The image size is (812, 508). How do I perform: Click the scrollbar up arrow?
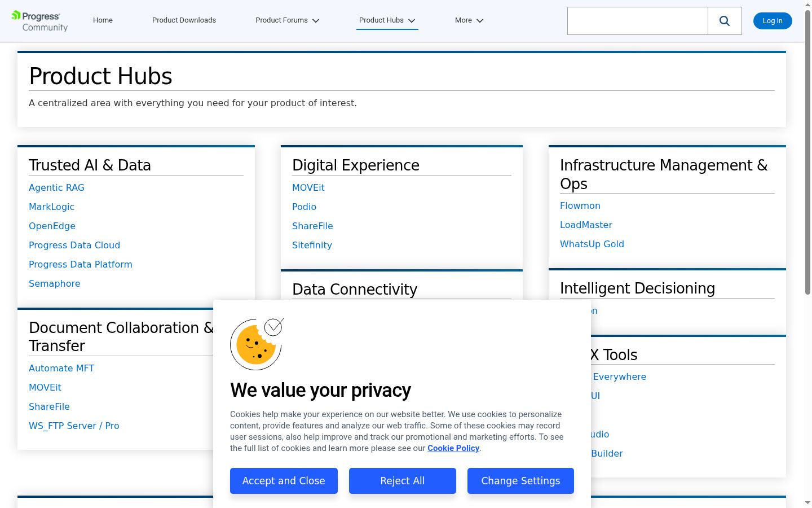coord(807,5)
